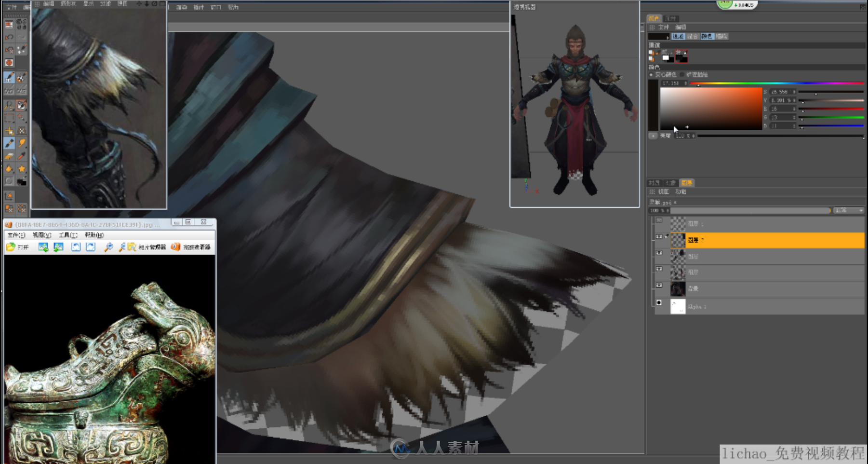Open the 文件 menu in image viewer
The image size is (868, 464).
click(x=16, y=235)
